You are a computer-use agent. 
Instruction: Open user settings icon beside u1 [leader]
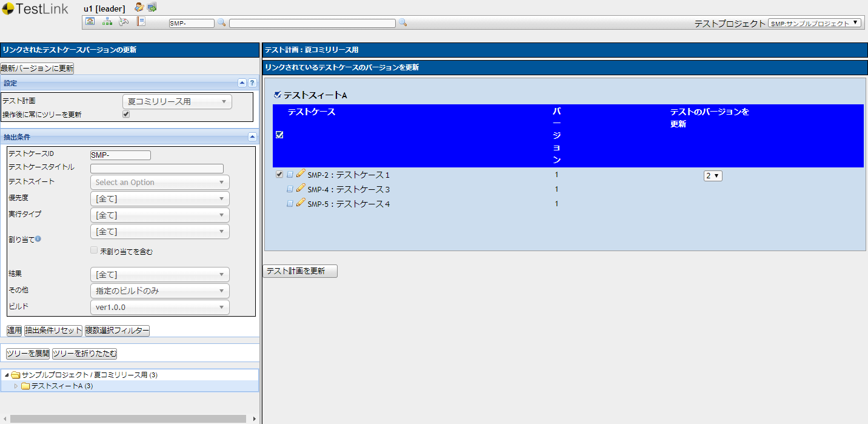[x=139, y=7]
